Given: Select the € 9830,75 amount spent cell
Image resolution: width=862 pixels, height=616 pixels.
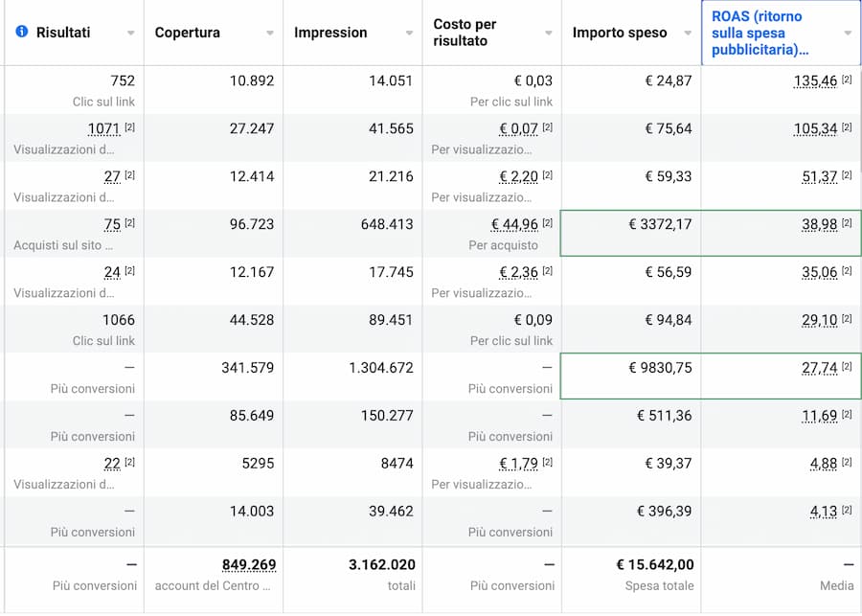Looking at the screenshot, I should click(630, 376).
